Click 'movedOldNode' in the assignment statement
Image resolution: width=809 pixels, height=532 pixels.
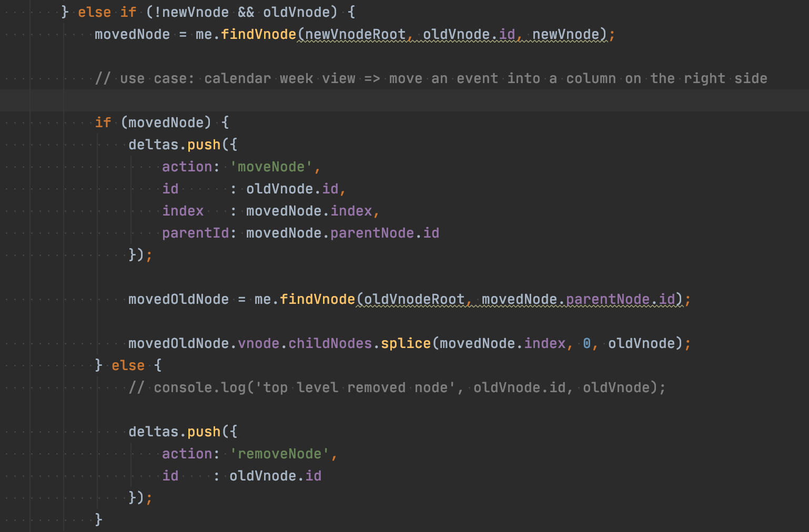coord(178,299)
